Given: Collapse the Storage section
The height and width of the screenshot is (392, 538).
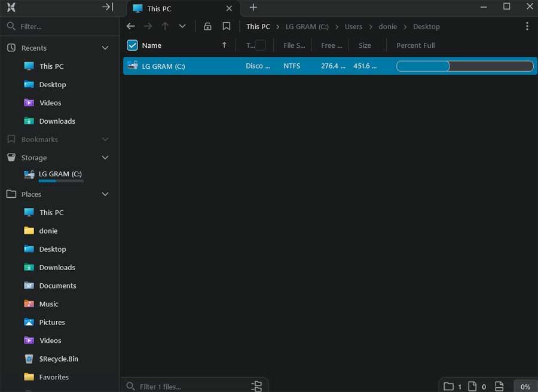Looking at the screenshot, I should pos(105,158).
